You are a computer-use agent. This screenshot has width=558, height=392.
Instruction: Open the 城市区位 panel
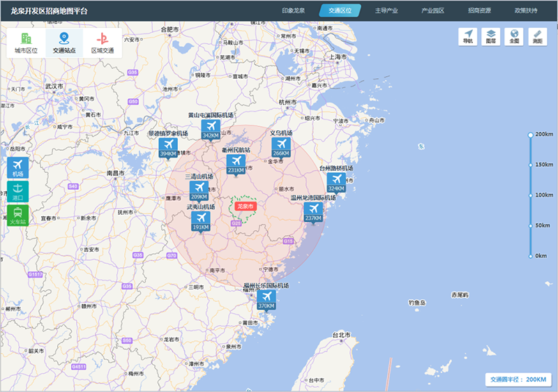27,43
